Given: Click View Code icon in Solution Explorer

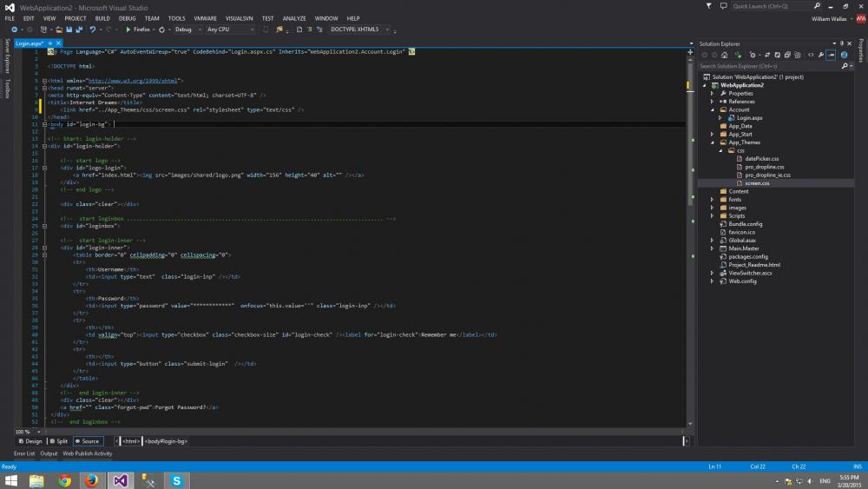Looking at the screenshot, I should pos(811,55).
